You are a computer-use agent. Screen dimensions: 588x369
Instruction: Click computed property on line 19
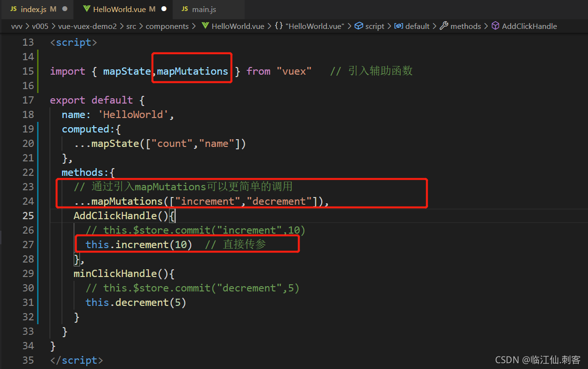coord(85,129)
